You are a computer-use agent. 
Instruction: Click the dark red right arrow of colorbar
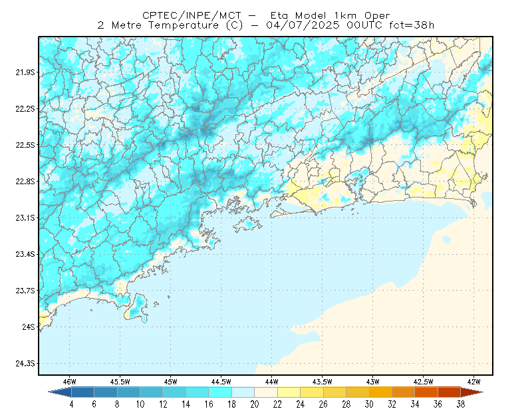(472, 392)
